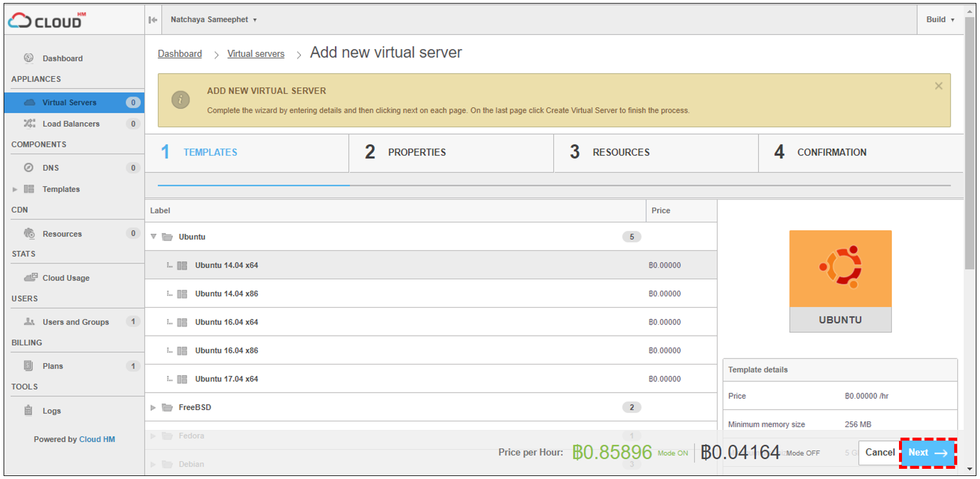Click template icon beside Ubuntu 14.04 x86
980x479 pixels.
coord(182,294)
